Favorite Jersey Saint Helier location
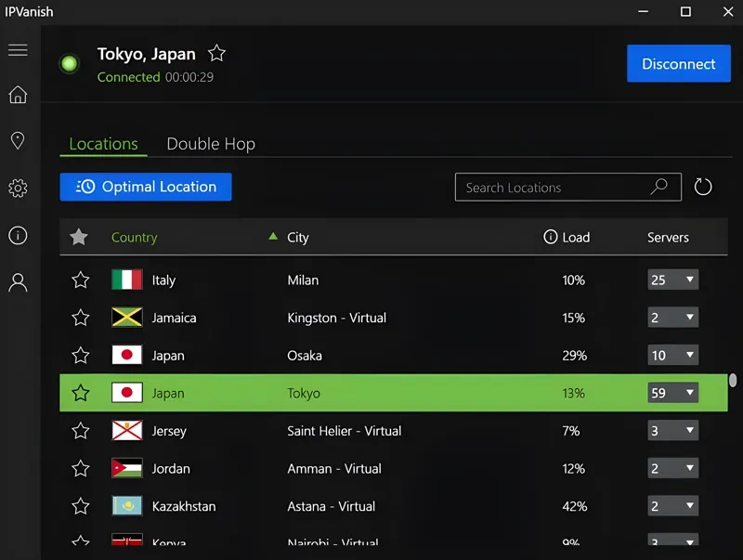Viewport: 743px width, 560px height. 81,431
